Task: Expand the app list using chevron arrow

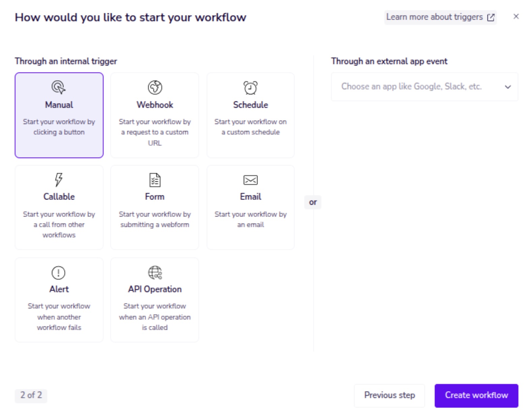Action: coord(507,87)
